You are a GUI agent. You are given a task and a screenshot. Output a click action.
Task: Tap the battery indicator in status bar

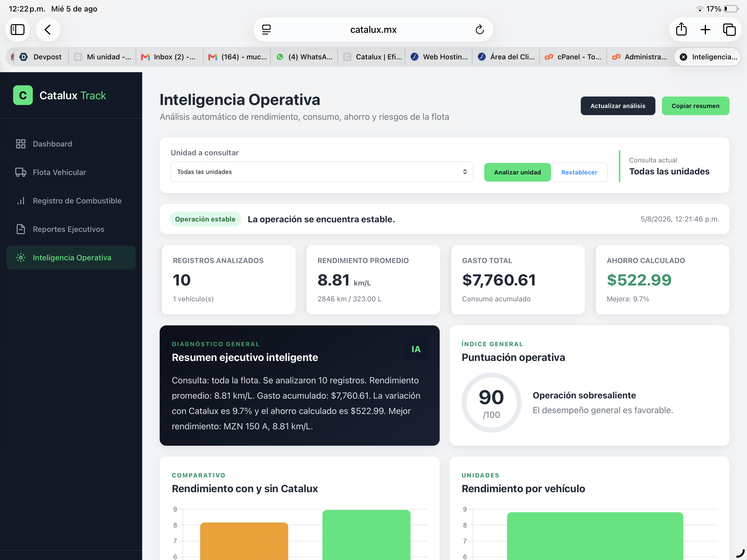(x=731, y=9)
